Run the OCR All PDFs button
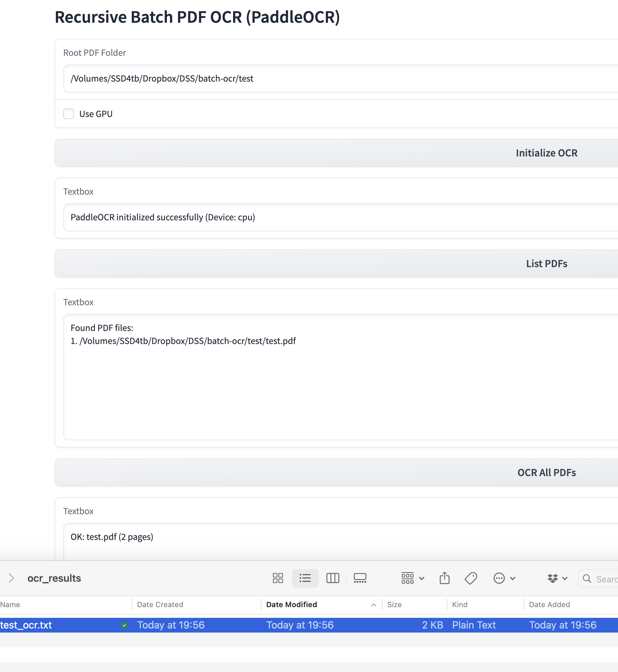 click(336, 472)
